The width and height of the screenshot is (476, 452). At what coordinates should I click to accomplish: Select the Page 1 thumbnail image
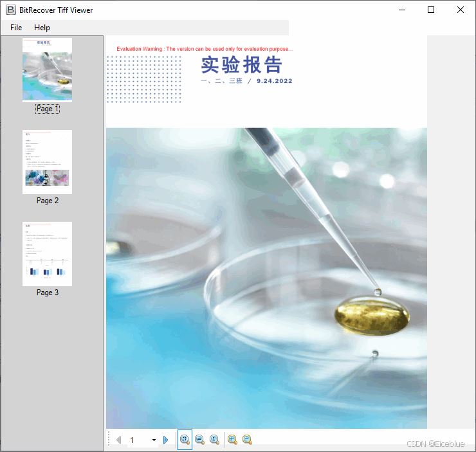click(x=48, y=70)
